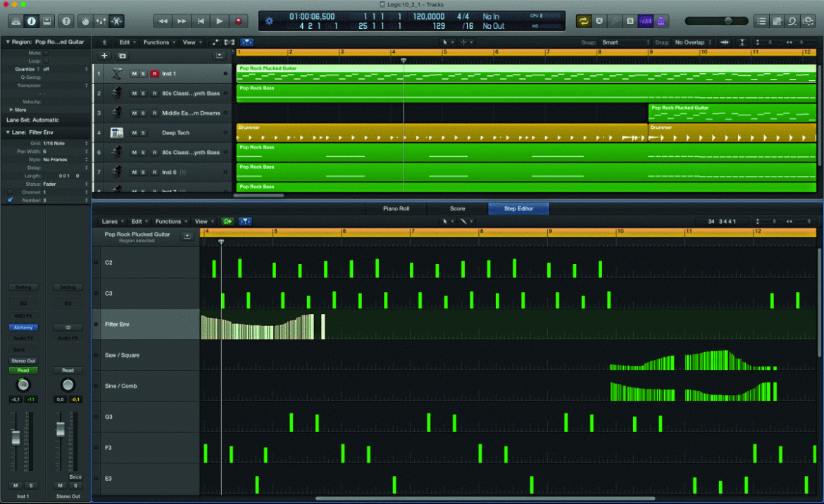824x504 pixels.
Task: Open the List Editors icon
Action: (761, 21)
